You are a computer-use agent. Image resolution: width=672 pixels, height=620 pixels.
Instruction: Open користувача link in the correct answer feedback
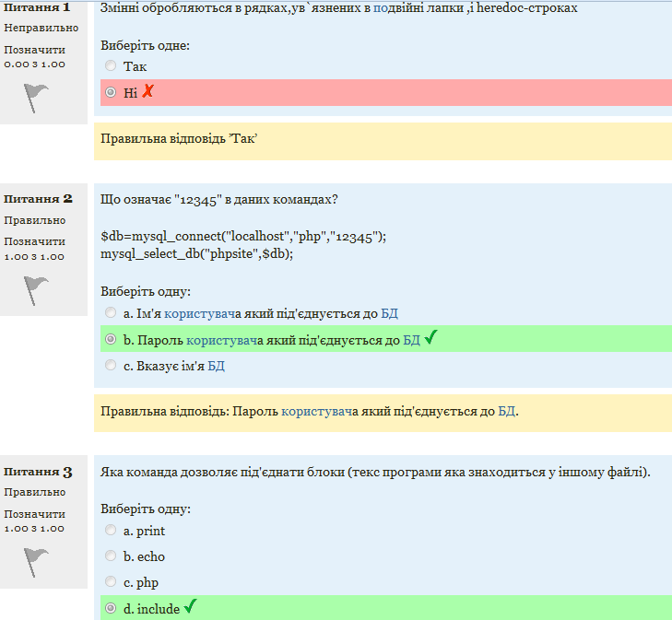click(x=318, y=412)
